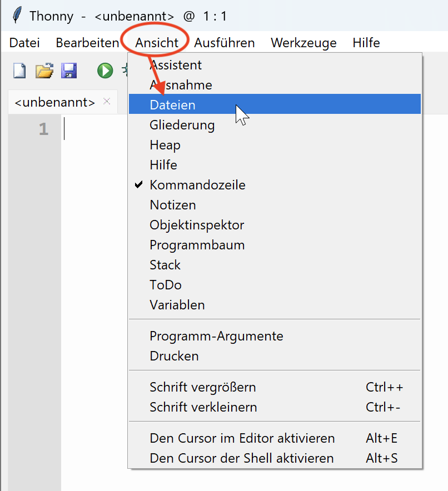This screenshot has height=491, width=448.
Task: Choose the Objektinspektor menu entry
Action: coord(197,225)
